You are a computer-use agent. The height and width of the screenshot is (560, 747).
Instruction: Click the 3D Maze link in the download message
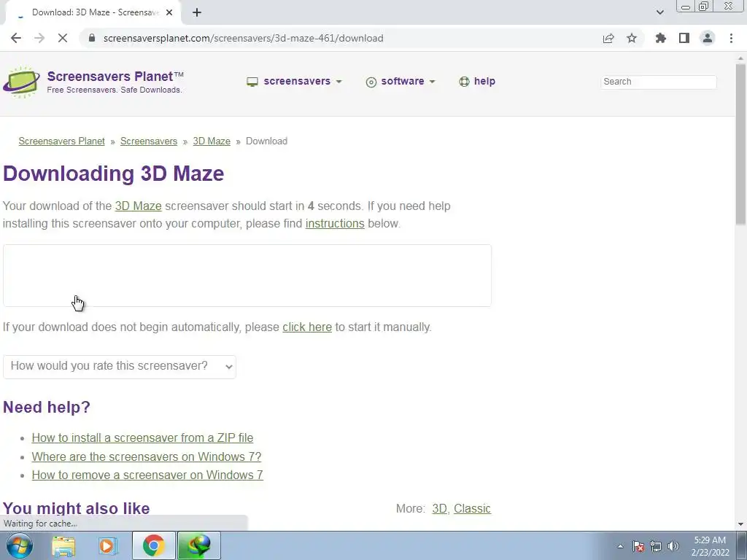click(138, 206)
